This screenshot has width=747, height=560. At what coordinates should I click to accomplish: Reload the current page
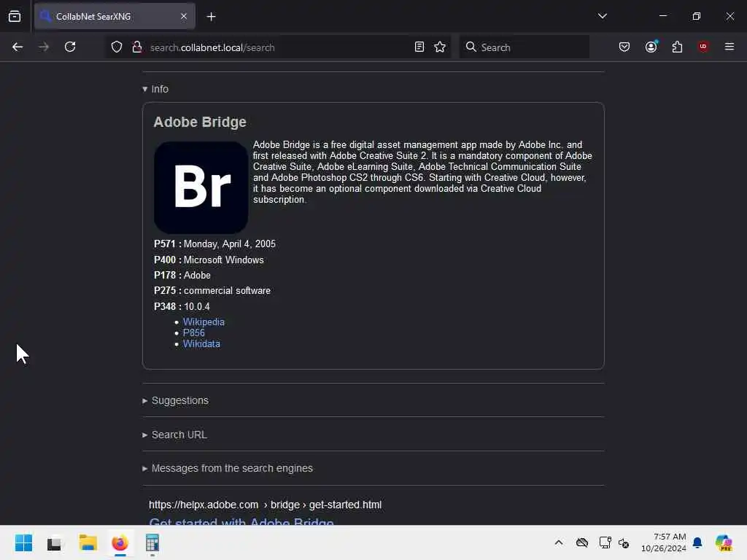point(70,47)
